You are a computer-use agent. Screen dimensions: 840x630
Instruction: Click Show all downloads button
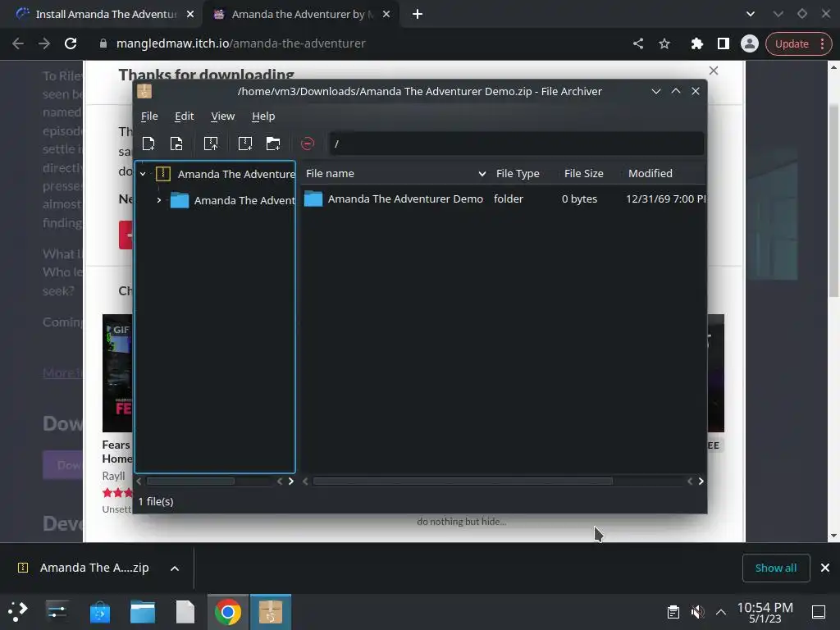776,568
